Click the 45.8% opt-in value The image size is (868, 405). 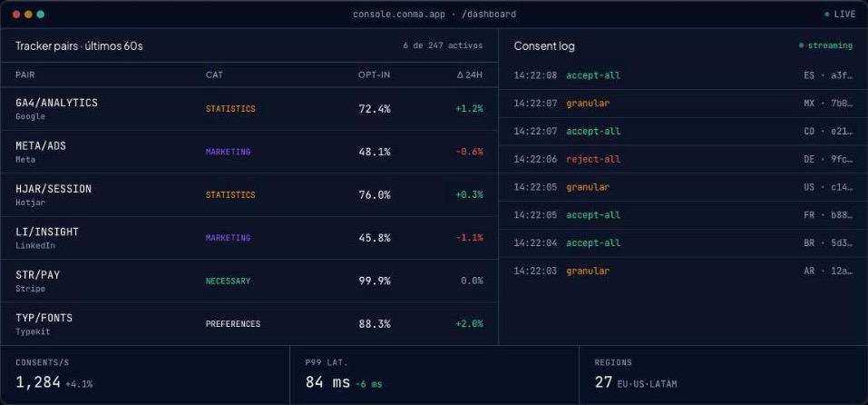[x=375, y=238]
